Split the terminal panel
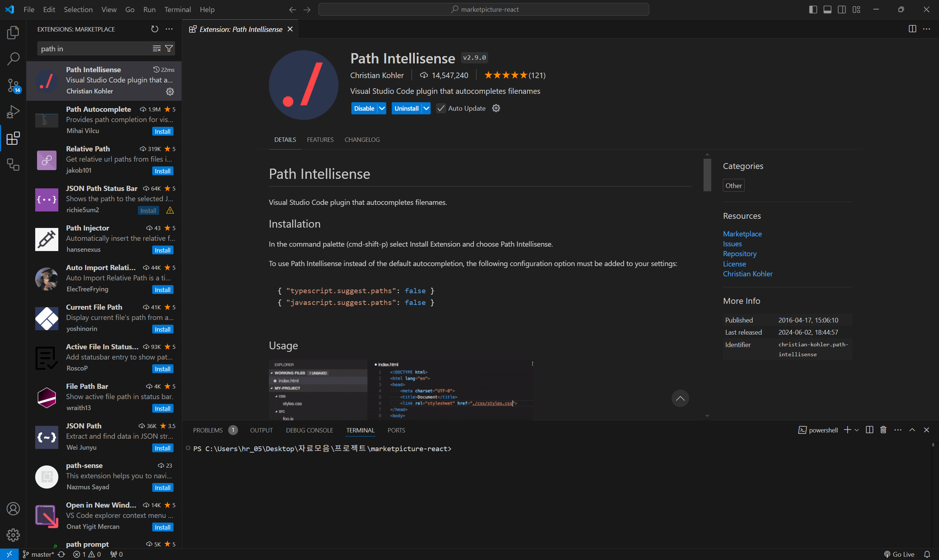Viewport: 939px width, 560px height. (870, 430)
